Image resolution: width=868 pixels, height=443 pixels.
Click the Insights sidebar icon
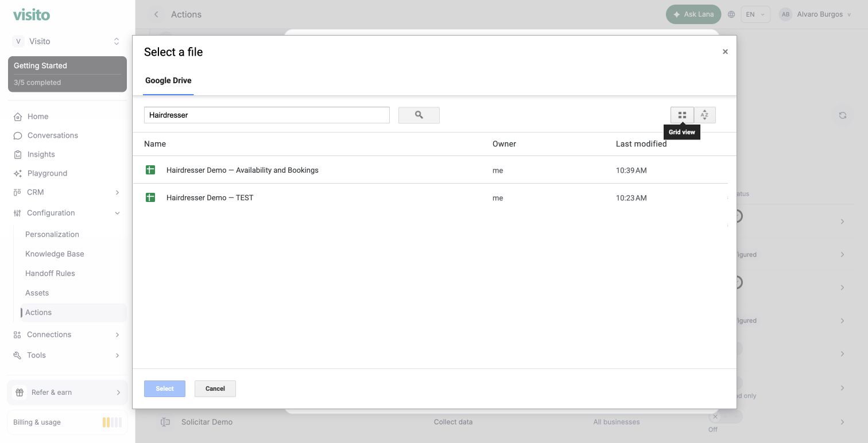click(x=18, y=154)
